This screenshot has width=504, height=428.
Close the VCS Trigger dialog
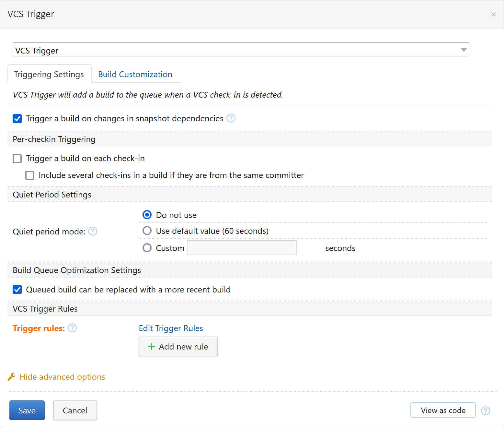tap(493, 15)
